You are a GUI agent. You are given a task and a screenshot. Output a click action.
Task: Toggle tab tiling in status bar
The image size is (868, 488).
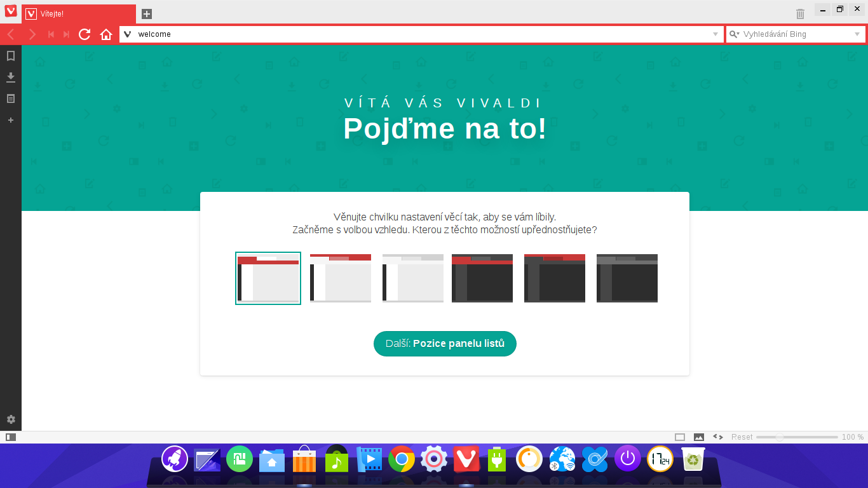coord(680,437)
